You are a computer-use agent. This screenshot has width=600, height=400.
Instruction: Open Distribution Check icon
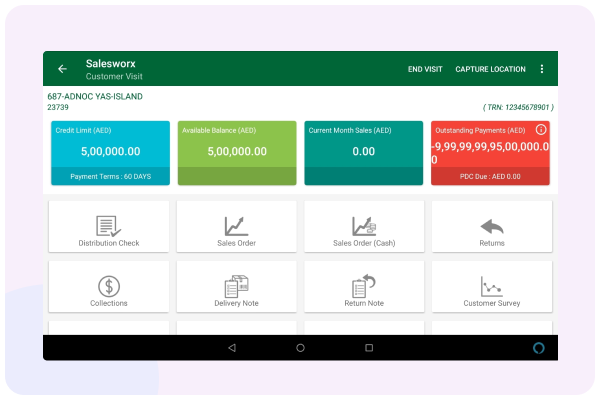click(x=108, y=226)
